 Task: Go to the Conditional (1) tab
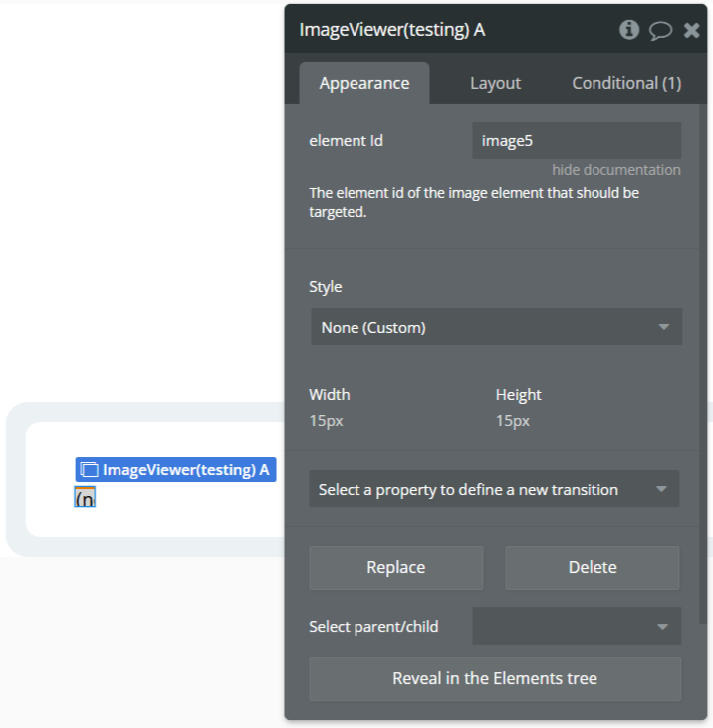[x=626, y=83]
